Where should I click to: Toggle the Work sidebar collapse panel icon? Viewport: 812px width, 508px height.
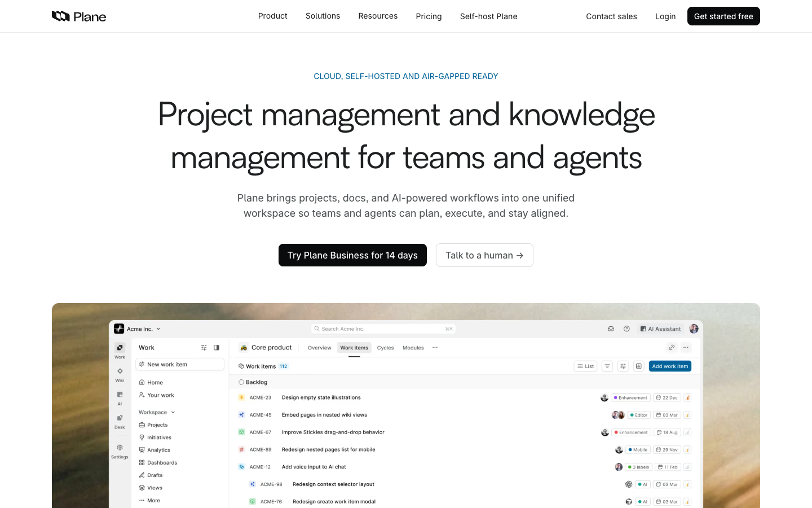217,348
